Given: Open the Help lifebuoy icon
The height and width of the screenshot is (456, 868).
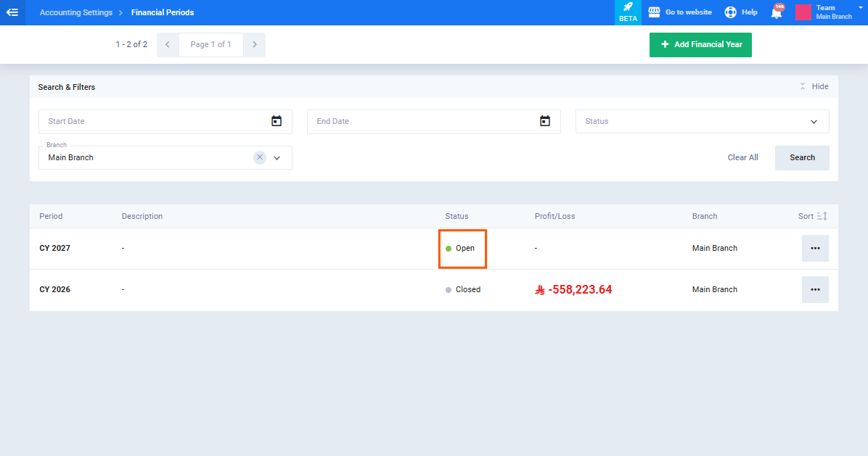Looking at the screenshot, I should click(x=730, y=12).
